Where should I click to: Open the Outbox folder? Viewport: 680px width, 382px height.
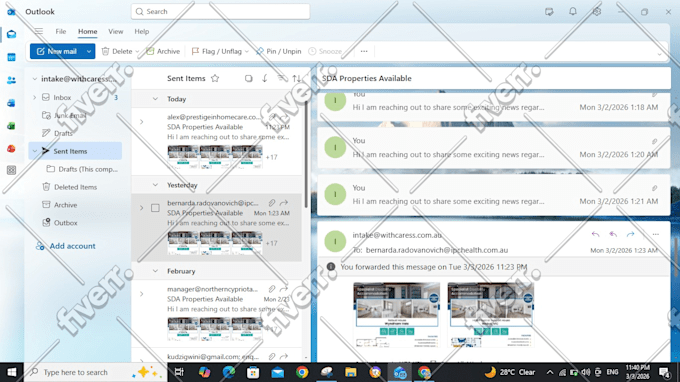(x=65, y=223)
